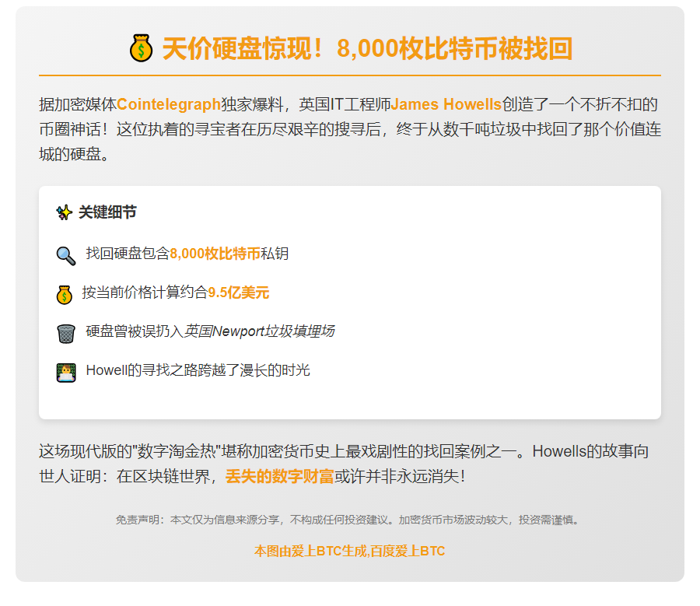Click the highlighted 8,000枚比特币 in key details
The image size is (700, 606).
[x=215, y=254]
